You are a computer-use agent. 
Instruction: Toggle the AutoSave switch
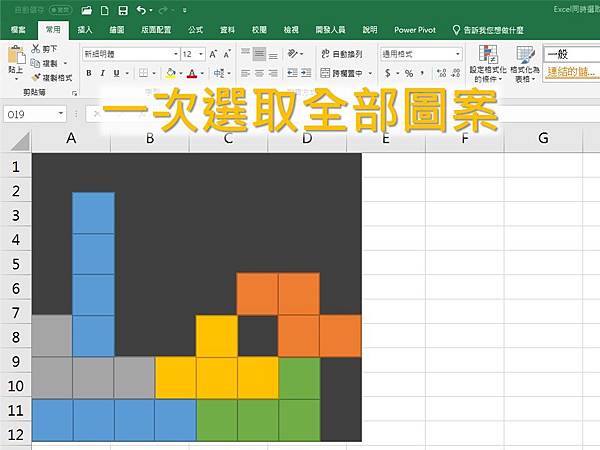tap(60, 10)
